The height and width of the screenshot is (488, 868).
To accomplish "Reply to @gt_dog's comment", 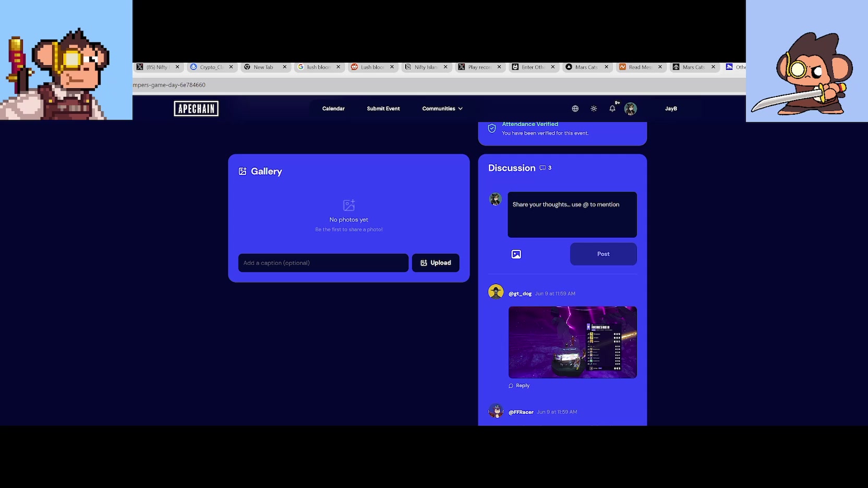I will [519, 386].
